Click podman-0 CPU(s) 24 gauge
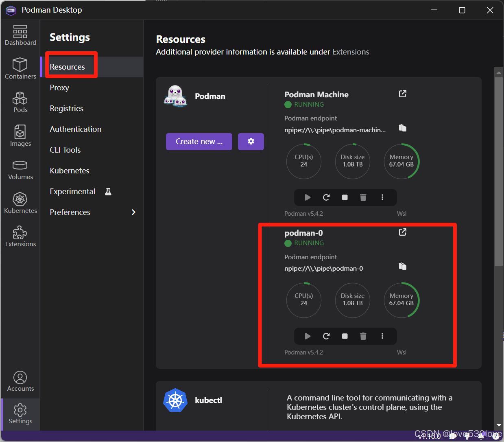Viewport: 504px width, 442px height. pos(304,300)
